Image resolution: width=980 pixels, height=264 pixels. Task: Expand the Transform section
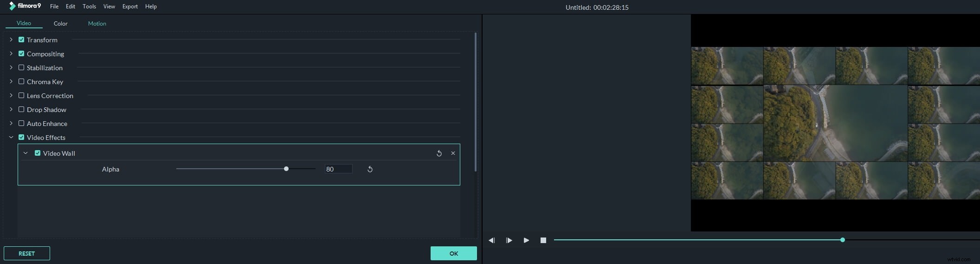point(11,40)
